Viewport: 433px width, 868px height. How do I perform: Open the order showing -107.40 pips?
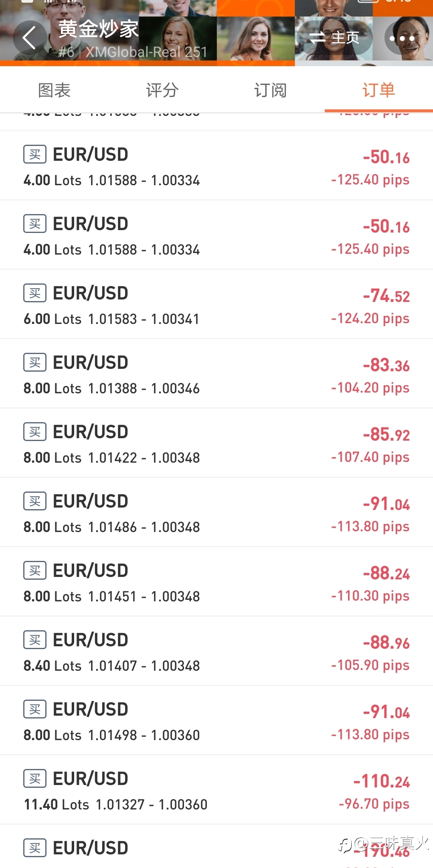point(216,443)
